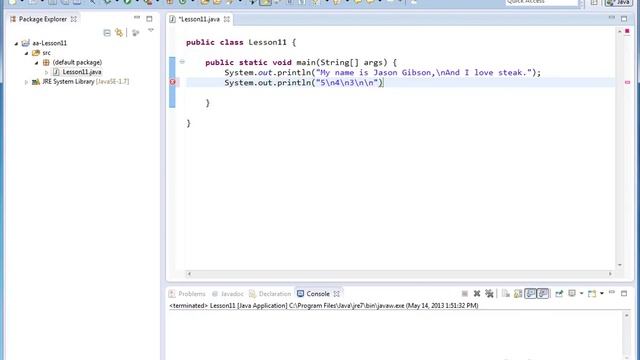Click editor vertical scrollbar down arrow
The image size is (640, 360).
[620, 265]
